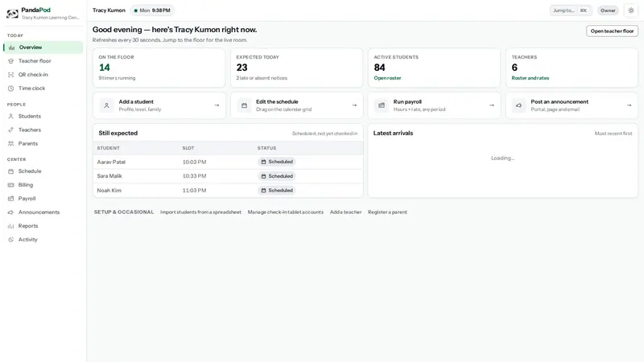Click the PandaPod panda logo
This screenshot has width=644, height=362.
tap(12, 14)
